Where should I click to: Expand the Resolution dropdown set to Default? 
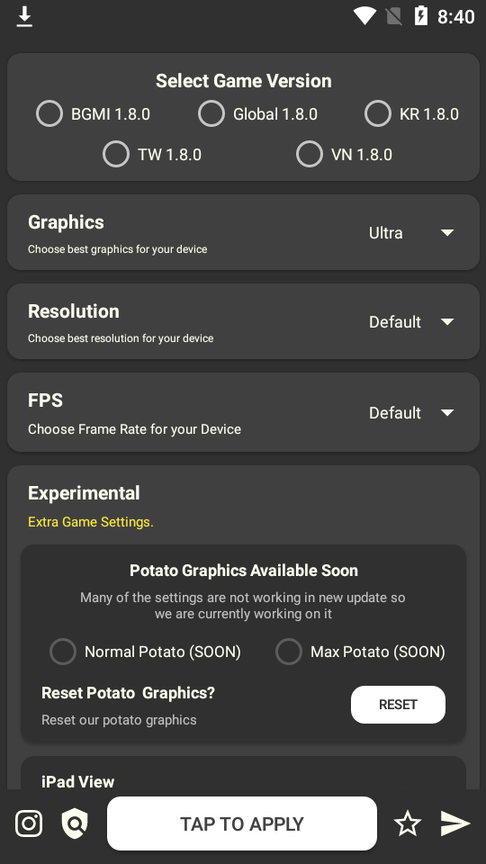(412, 322)
